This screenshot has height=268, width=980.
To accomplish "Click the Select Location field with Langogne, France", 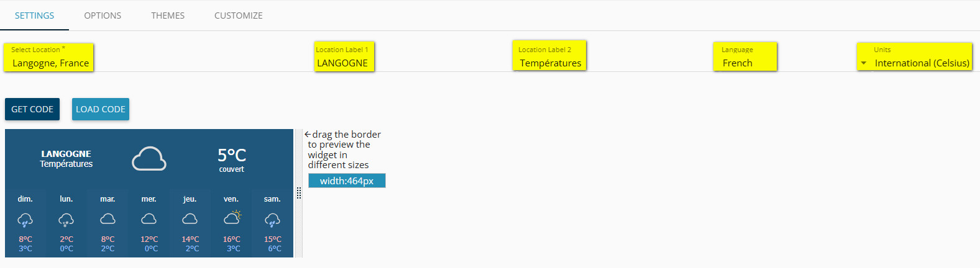I will [x=50, y=63].
